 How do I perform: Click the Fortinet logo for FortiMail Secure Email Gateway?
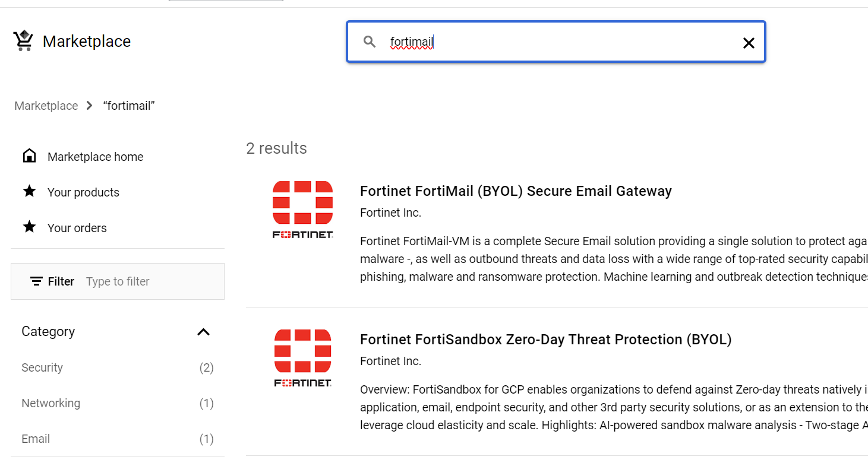[302, 209]
